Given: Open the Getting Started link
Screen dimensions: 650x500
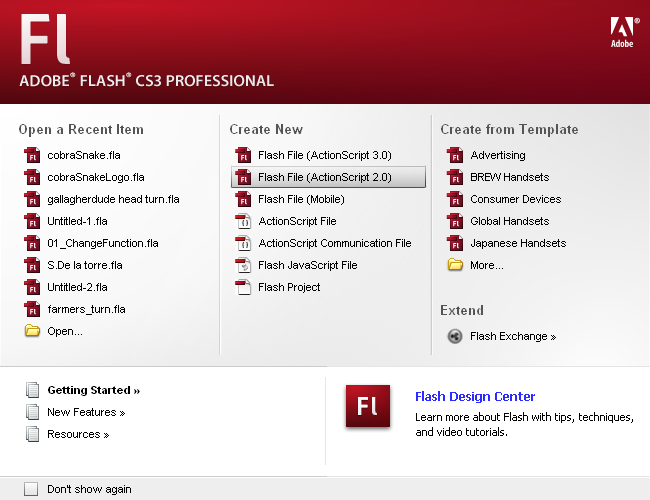Looking at the screenshot, I should tap(93, 390).
